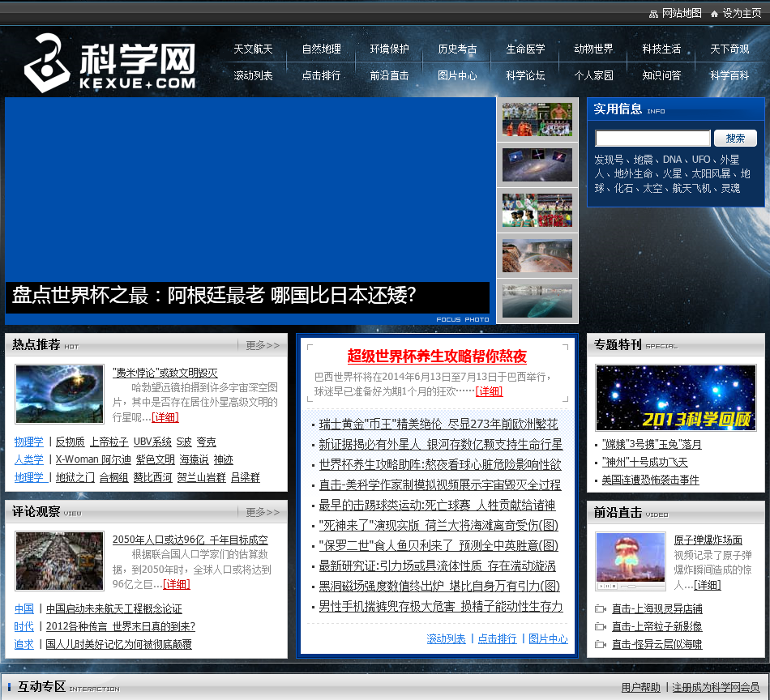770x700 pixels.
Task: Click 更多>> in the 评论观察 section
Action: coord(263,512)
